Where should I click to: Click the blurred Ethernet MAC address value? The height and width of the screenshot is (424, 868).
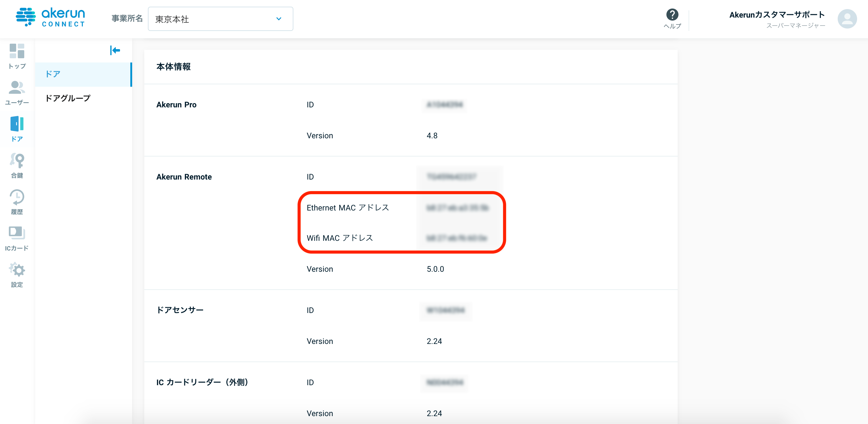click(458, 208)
